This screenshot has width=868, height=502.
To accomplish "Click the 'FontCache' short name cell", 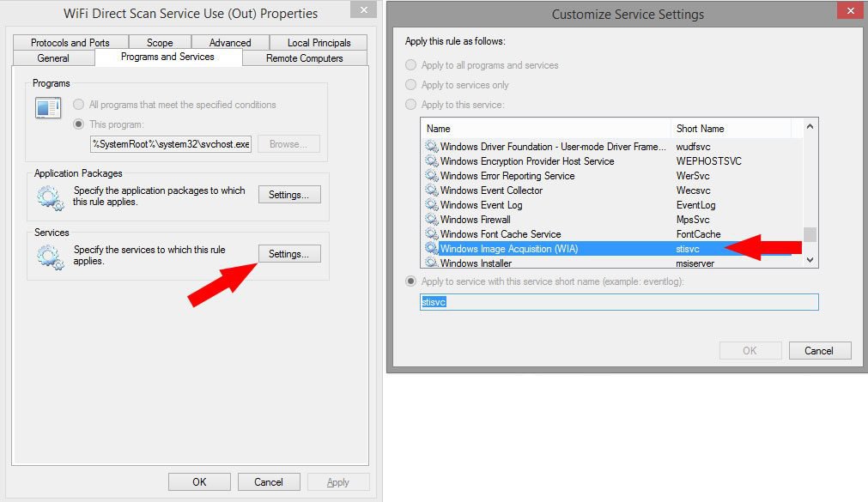I will point(698,234).
